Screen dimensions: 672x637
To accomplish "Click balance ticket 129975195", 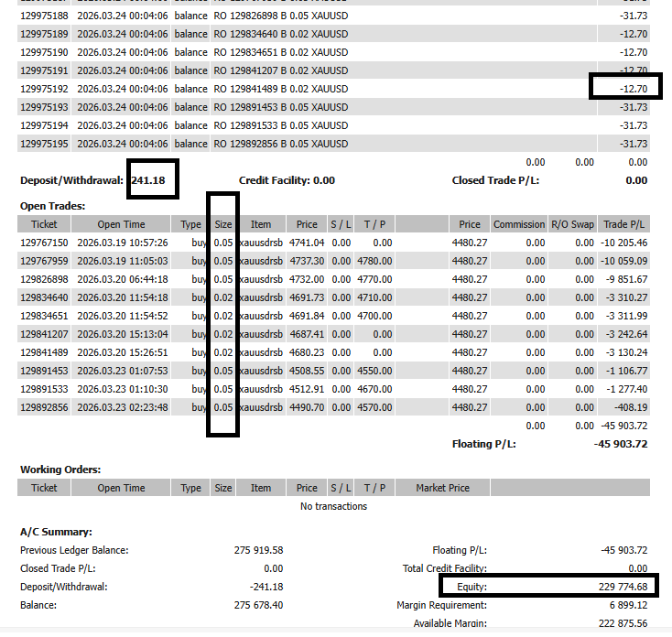I will (44, 144).
